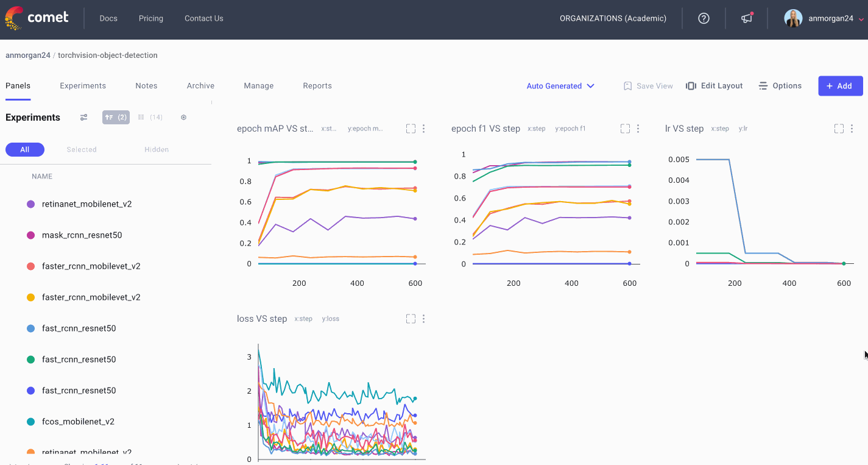
Task: Open the Auto Generated view dropdown
Action: (x=560, y=86)
